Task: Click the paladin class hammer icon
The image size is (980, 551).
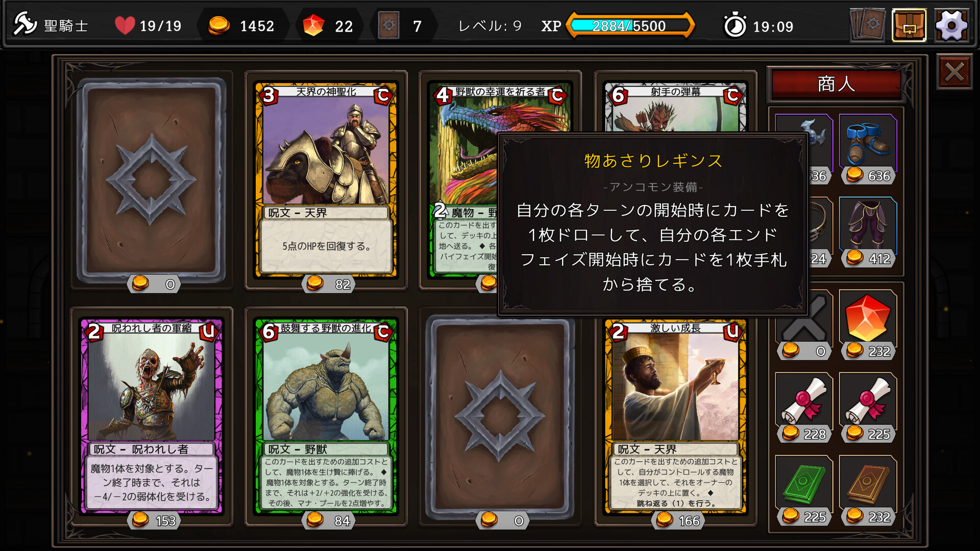Action: pyautogui.click(x=24, y=24)
